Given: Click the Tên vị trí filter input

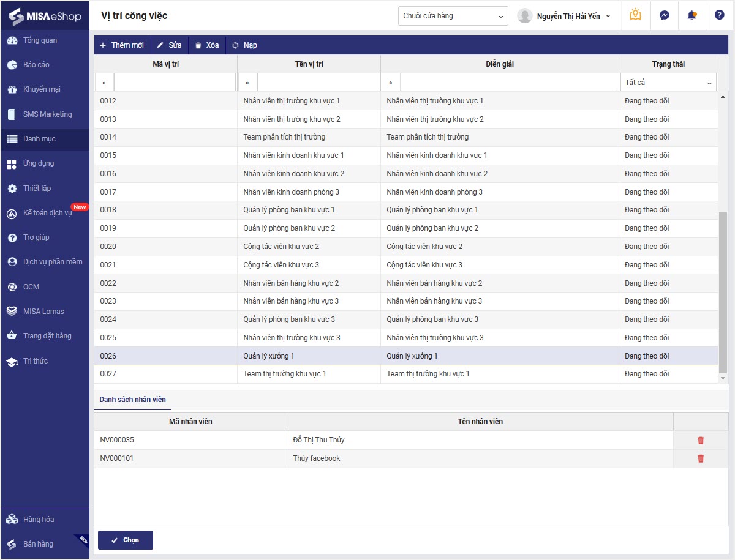Looking at the screenshot, I should point(318,83).
